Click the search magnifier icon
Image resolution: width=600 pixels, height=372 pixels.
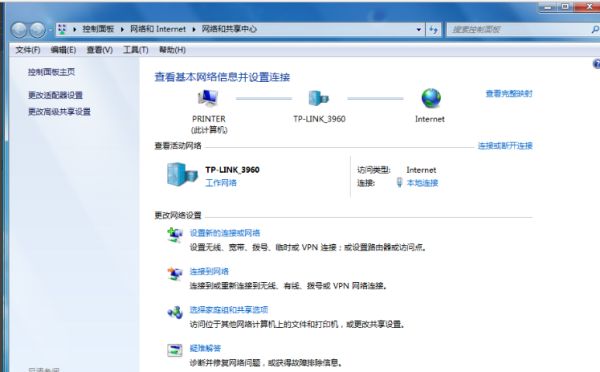[x=595, y=29]
